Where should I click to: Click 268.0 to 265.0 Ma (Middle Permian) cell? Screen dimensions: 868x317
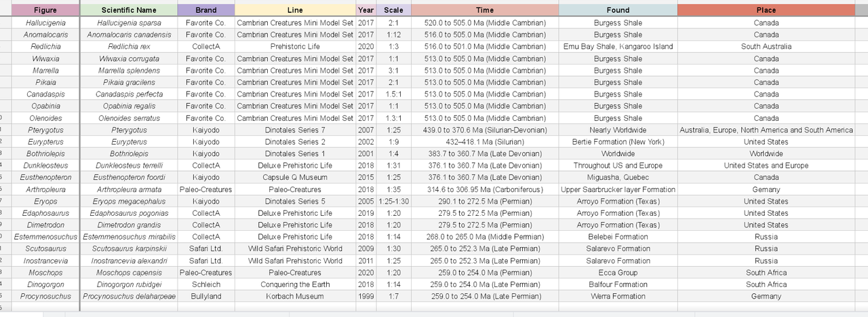[x=485, y=237]
